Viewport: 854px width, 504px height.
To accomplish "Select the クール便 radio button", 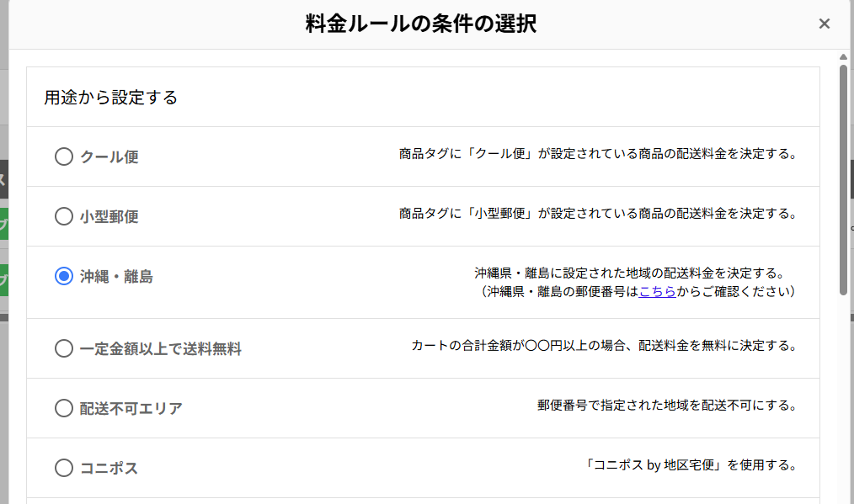I will [x=64, y=157].
